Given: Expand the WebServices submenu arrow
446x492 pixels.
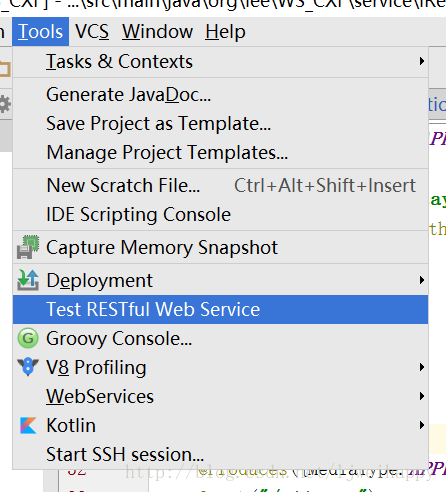Looking at the screenshot, I should (x=422, y=396).
